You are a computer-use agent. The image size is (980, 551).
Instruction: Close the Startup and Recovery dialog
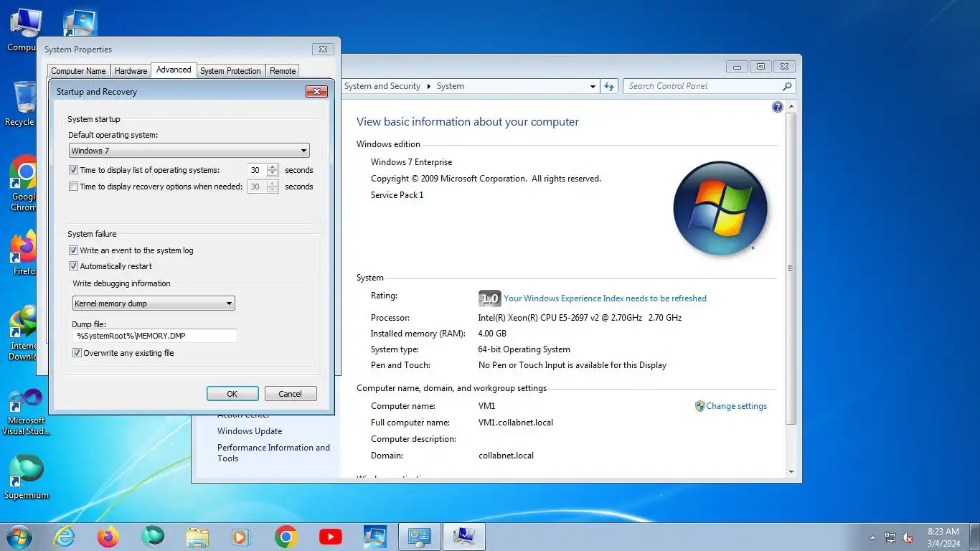point(316,91)
